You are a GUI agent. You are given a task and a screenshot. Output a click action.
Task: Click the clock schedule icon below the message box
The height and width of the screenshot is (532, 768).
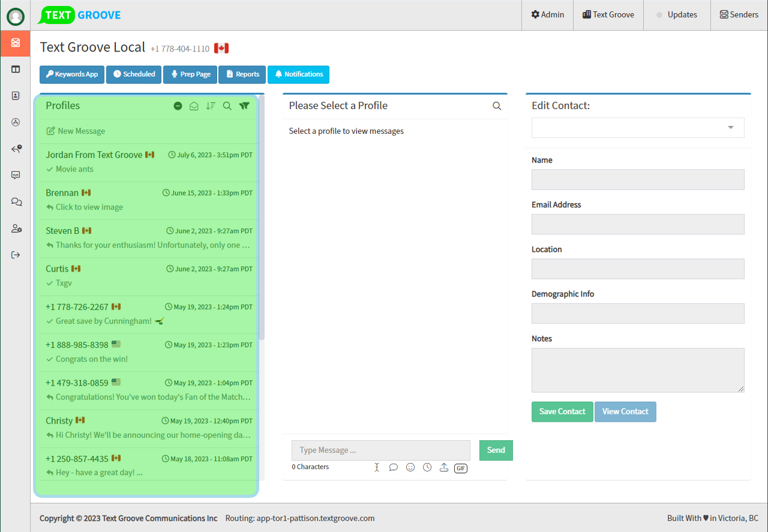(427, 467)
